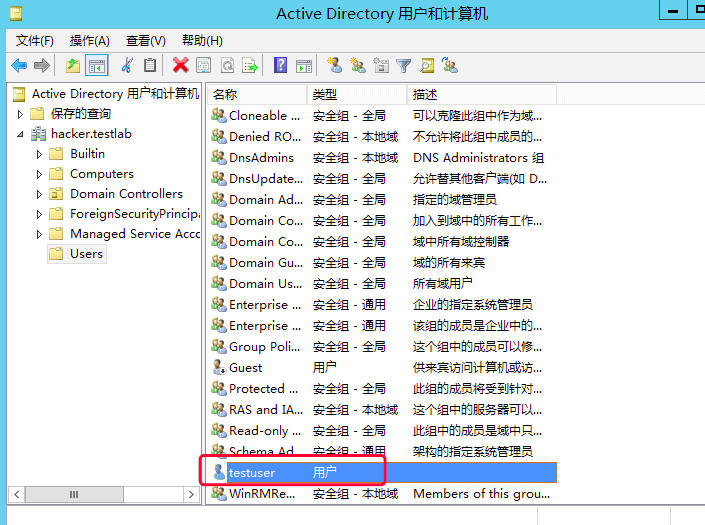The height and width of the screenshot is (525, 705).
Task: Select the Builtin tree item
Action: pyautogui.click(x=87, y=154)
